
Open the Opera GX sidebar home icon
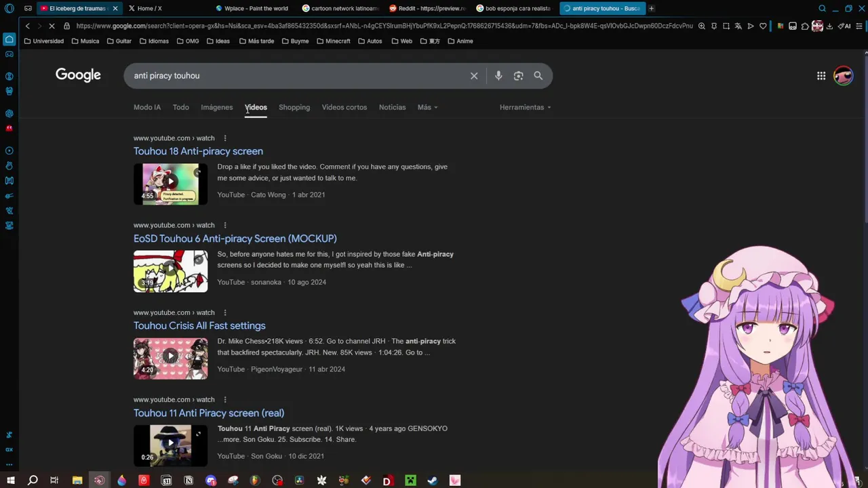(x=9, y=39)
